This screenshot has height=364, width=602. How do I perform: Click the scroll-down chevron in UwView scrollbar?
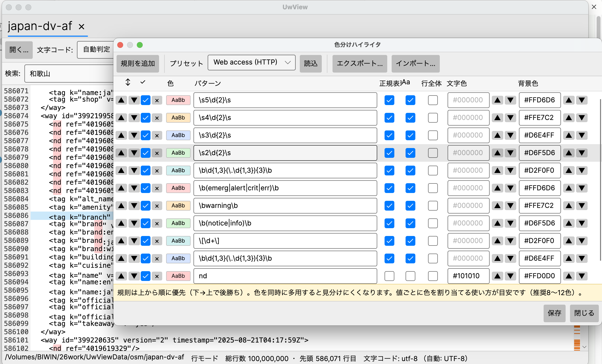pyautogui.click(x=584, y=347)
